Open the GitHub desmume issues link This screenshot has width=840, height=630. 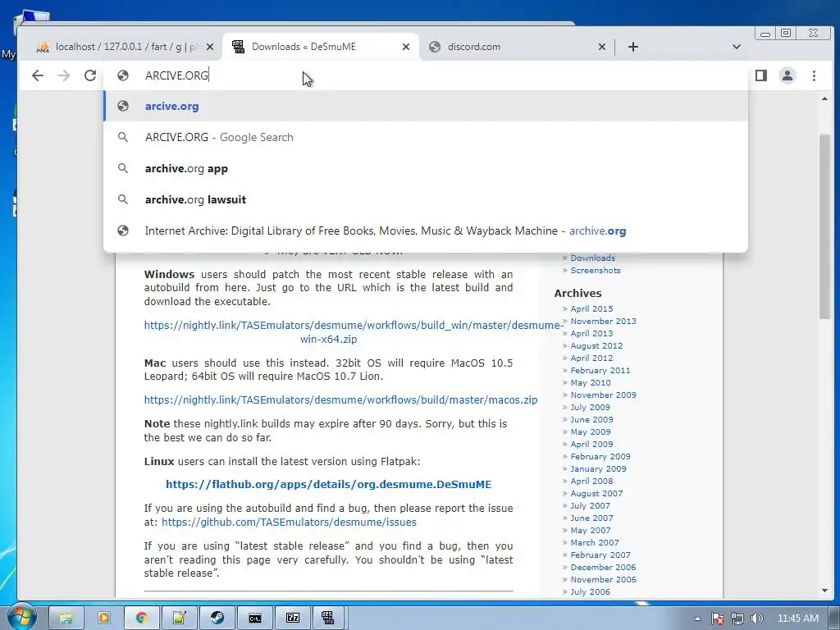[289, 522]
